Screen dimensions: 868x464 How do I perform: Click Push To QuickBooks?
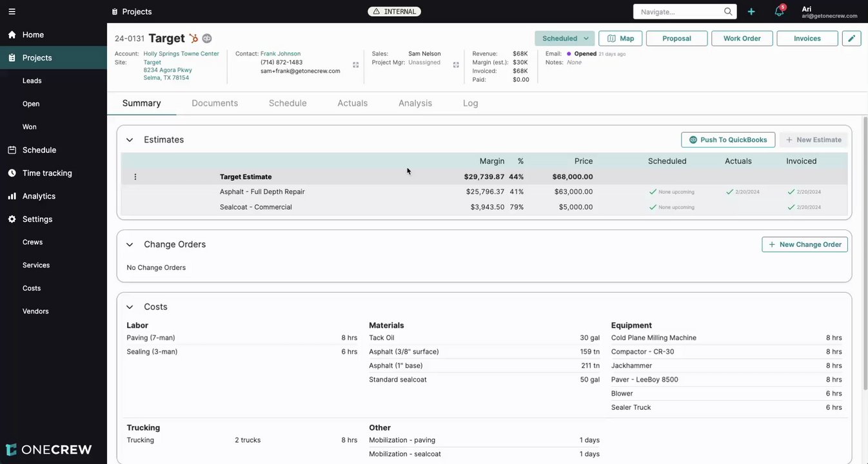click(728, 140)
